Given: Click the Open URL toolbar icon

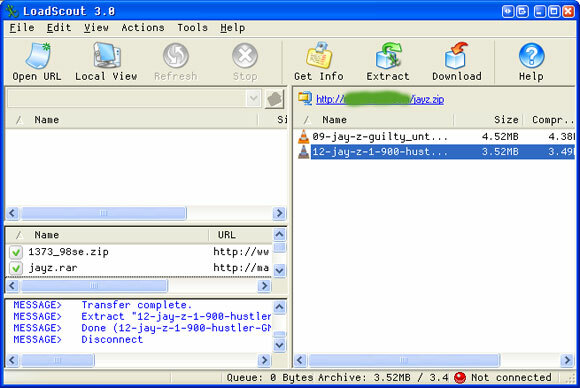Looking at the screenshot, I should [37, 62].
